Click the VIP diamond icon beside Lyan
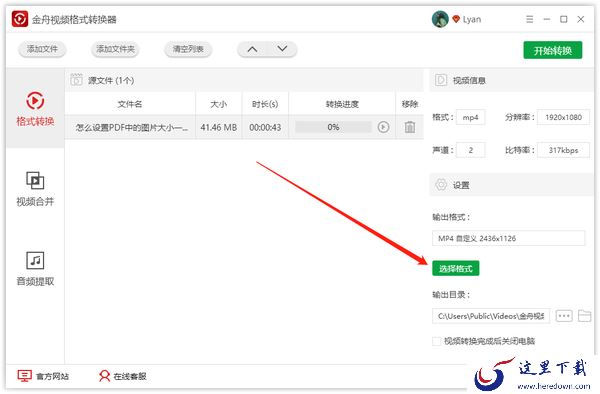The image size is (600, 394). coord(455,19)
